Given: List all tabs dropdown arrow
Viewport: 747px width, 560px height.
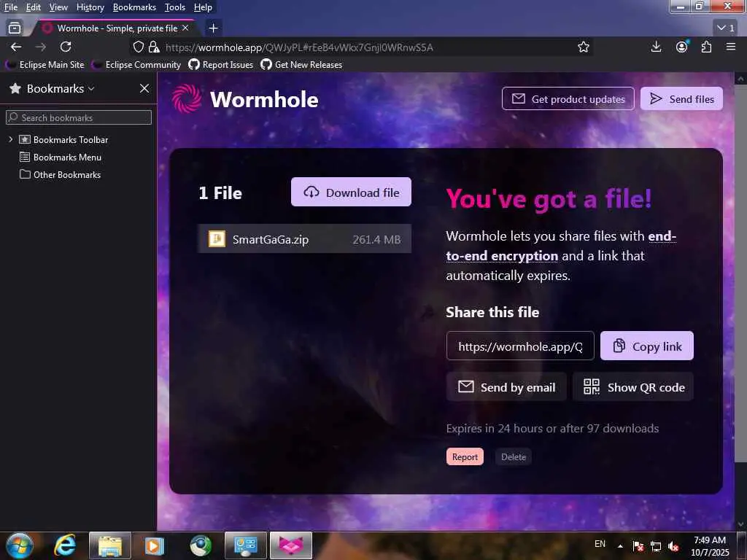Looking at the screenshot, I should click(x=726, y=28).
